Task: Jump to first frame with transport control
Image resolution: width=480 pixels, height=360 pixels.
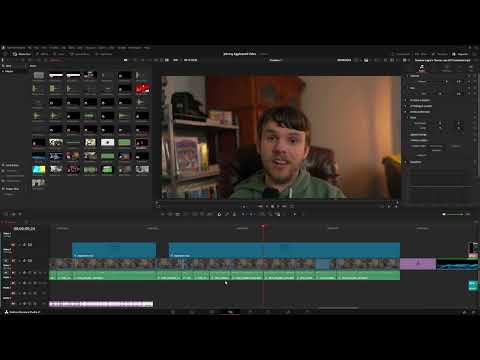Action: point(260,206)
